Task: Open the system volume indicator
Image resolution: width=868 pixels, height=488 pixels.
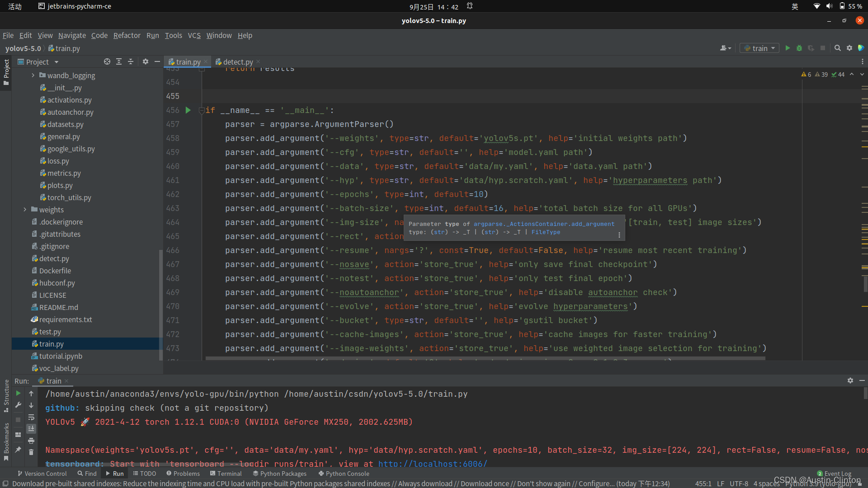Action: click(829, 6)
